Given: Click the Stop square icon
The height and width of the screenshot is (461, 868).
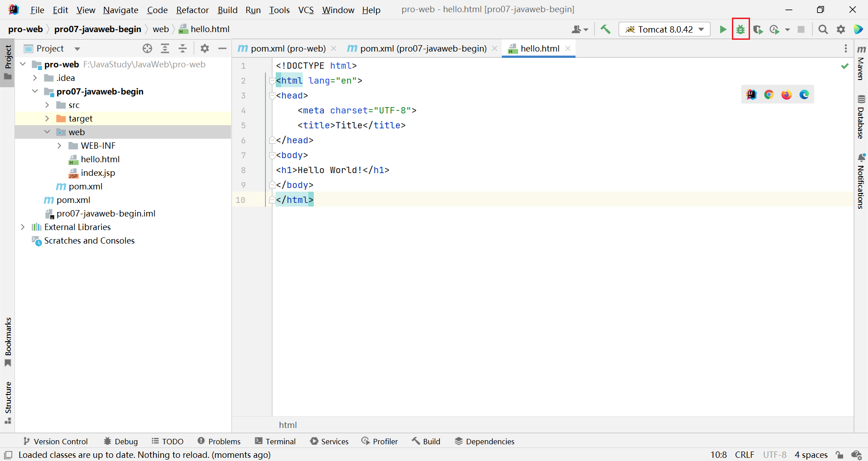Looking at the screenshot, I should [801, 29].
